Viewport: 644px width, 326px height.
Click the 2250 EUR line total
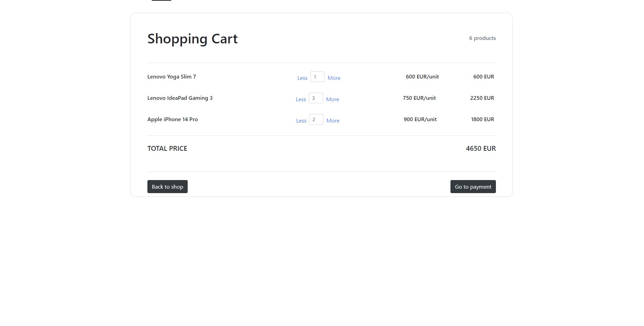click(482, 98)
